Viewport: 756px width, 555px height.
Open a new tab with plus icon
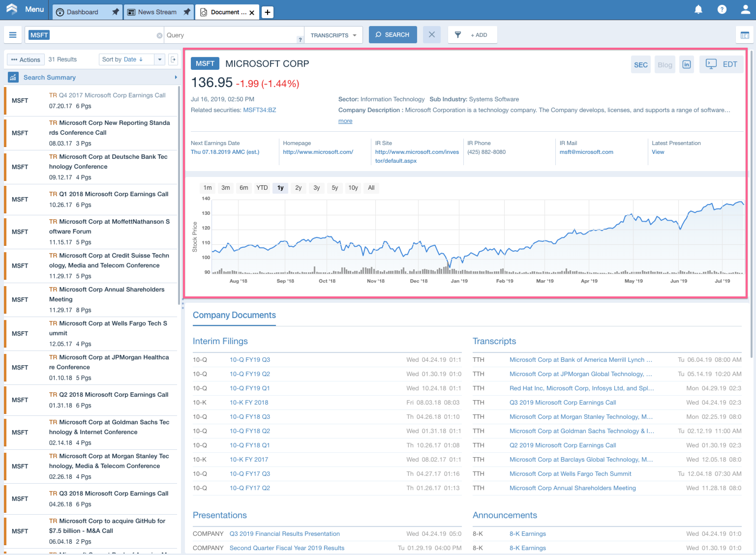click(267, 12)
